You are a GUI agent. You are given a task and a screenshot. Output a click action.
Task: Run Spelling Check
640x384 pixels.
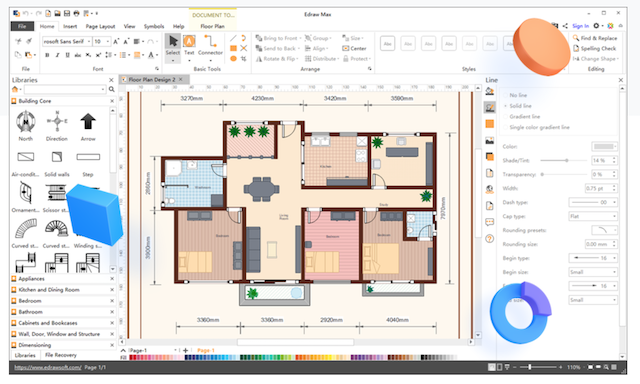tap(595, 48)
